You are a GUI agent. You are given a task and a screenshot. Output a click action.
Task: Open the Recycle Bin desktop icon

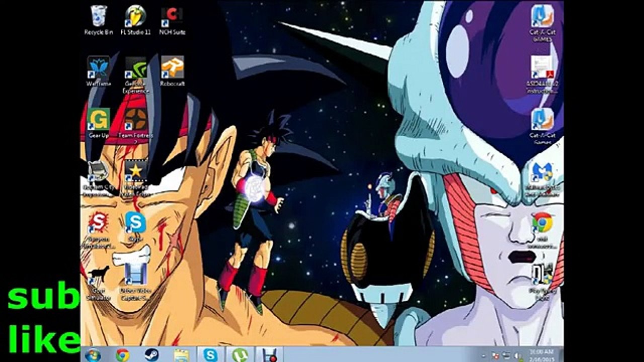[99, 20]
